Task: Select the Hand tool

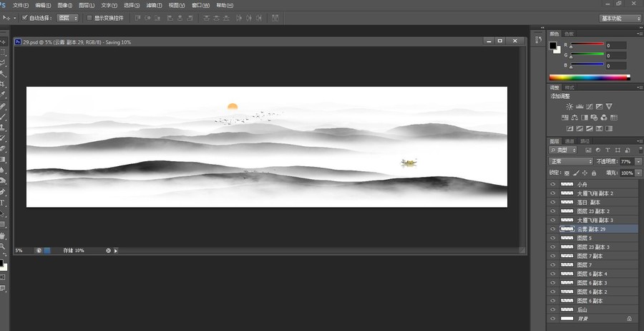Action: pyautogui.click(x=2, y=236)
